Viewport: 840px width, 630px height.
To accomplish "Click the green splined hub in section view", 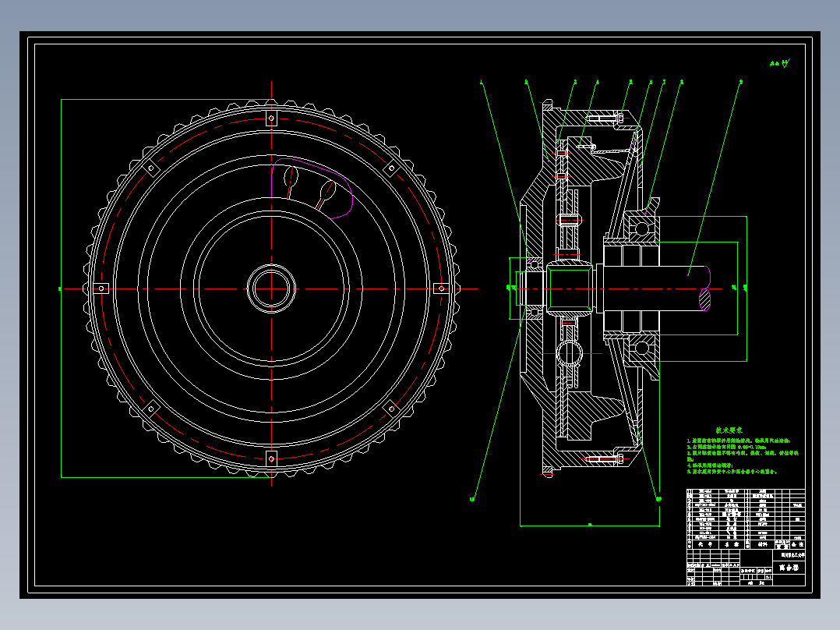I will [x=570, y=289].
